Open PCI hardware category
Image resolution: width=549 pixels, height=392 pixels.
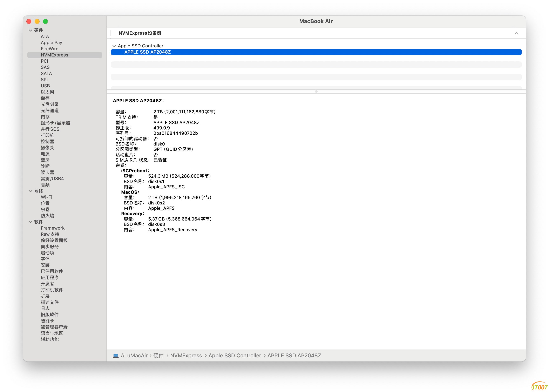44,61
